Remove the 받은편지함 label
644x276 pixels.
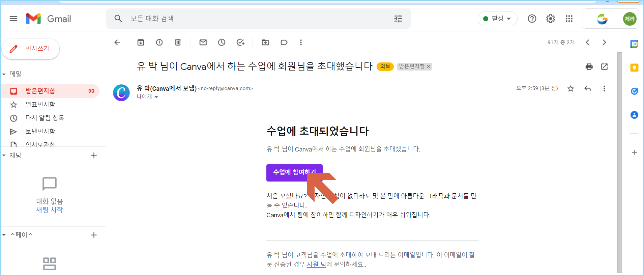pos(429,66)
